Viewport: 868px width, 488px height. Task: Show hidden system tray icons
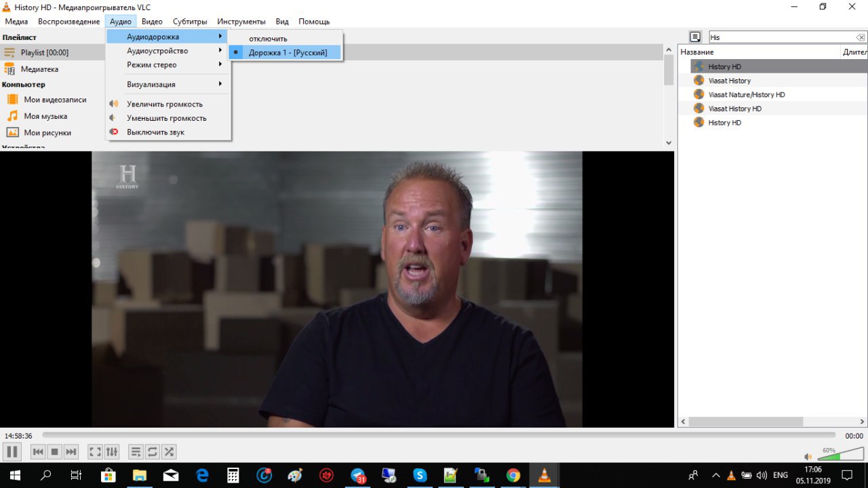tap(715, 475)
